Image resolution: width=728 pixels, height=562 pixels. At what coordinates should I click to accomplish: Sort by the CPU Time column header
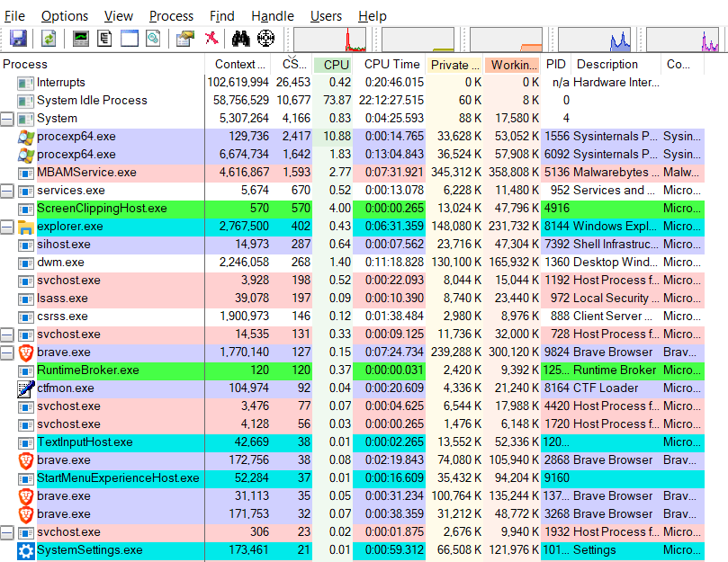point(391,64)
